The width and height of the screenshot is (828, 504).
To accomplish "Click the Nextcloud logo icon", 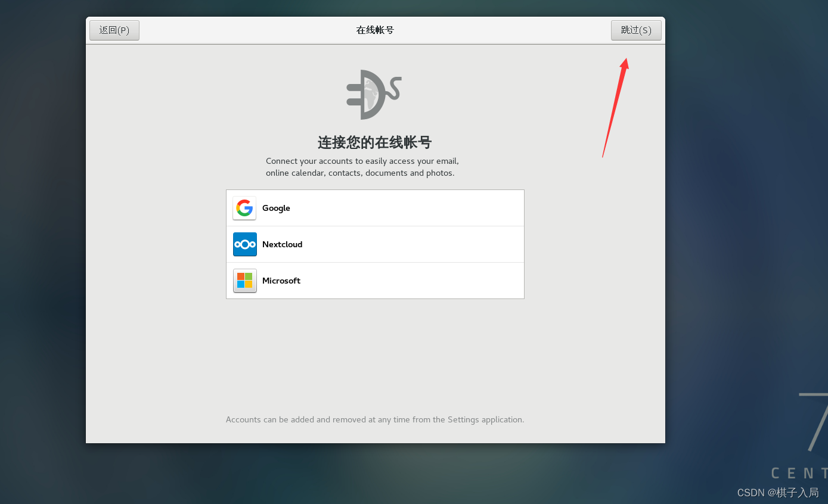I will coord(244,244).
